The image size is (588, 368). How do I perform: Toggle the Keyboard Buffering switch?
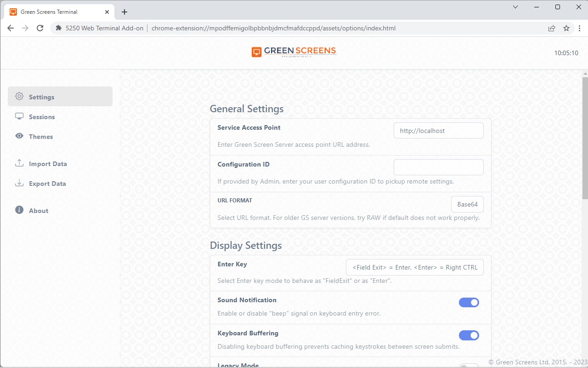tap(469, 335)
